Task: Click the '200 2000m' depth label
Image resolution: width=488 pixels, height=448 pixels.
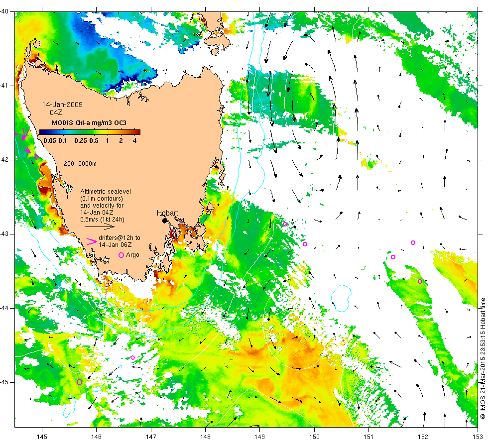Action: 80,164
